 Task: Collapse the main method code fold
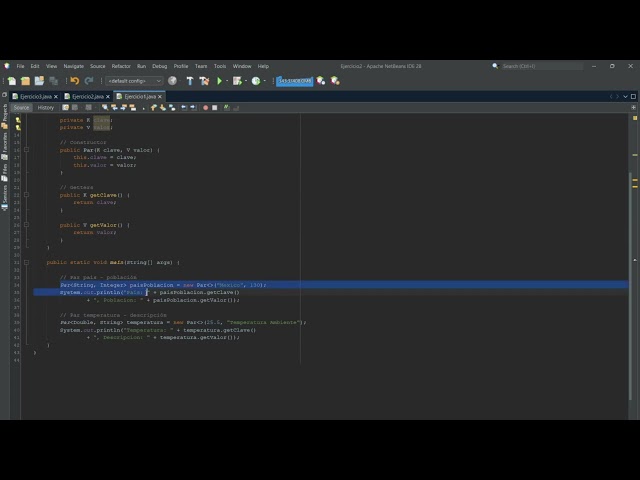(27, 262)
